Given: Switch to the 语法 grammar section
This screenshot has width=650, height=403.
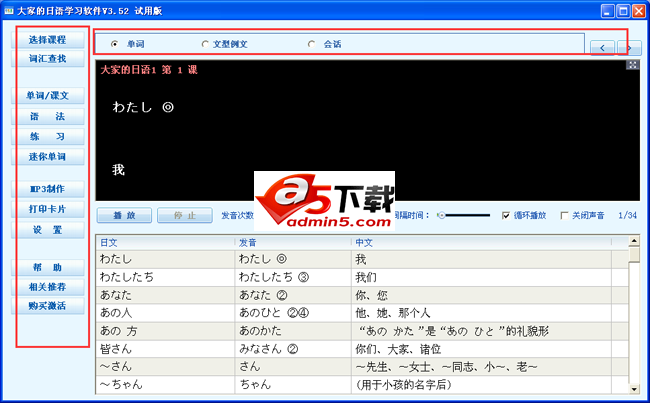Looking at the screenshot, I should 47,117.
